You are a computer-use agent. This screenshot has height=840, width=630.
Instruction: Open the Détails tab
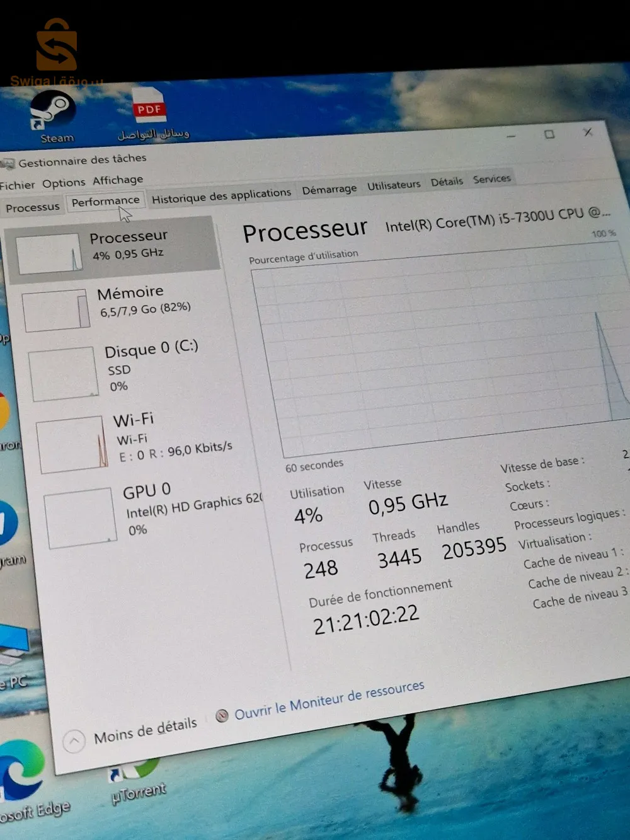447,181
